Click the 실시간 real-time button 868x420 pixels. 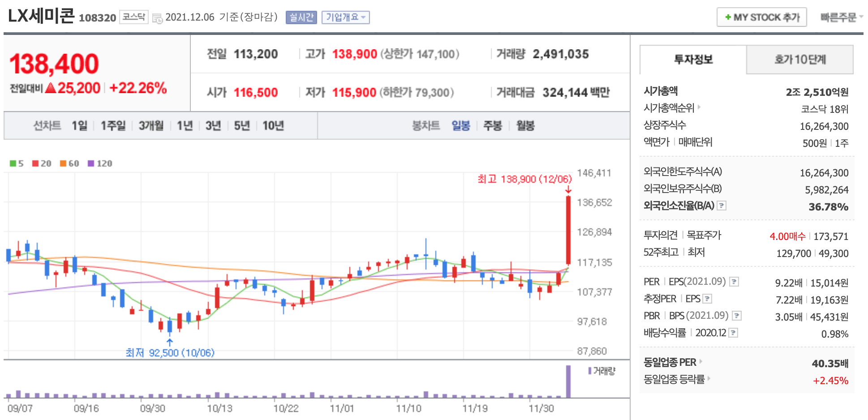(x=301, y=17)
